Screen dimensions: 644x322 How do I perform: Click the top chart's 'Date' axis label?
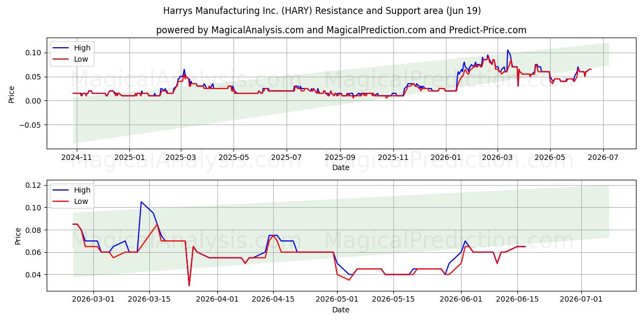click(341, 167)
